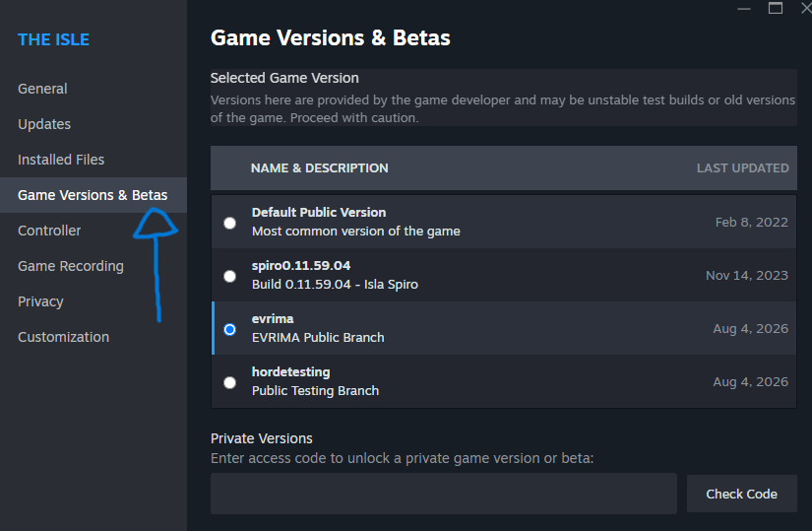Select the Default Public Version radio button
This screenshot has height=531, width=812.
tap(230, 223)
